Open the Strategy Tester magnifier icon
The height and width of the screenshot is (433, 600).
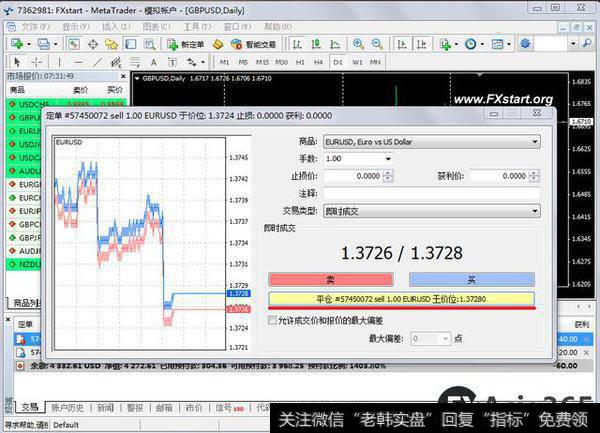pyautogui.click(x=150, y=44)
